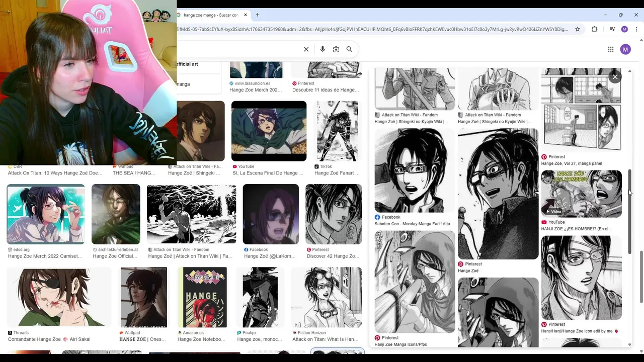Open the Google apps grid
This screenshot has height=362, width=644.
coord(611,49)
